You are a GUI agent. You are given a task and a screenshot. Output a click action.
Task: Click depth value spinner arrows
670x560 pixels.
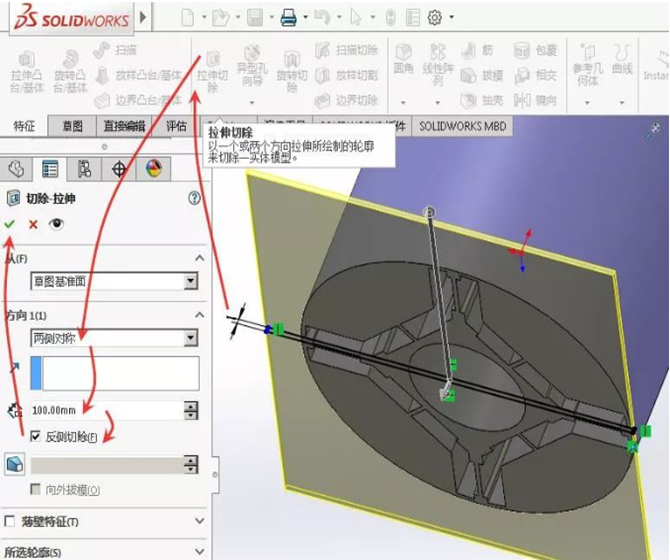pos(191,410)
